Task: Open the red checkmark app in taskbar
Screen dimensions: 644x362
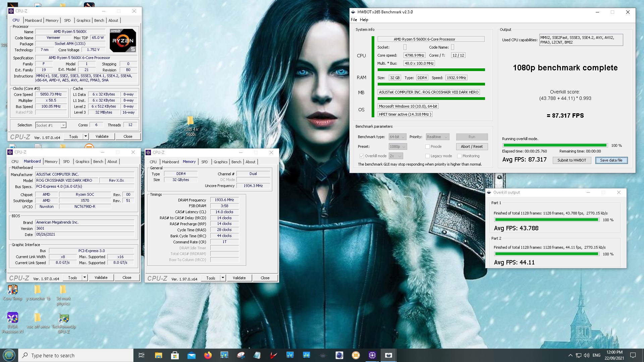Action: point(273,355)
